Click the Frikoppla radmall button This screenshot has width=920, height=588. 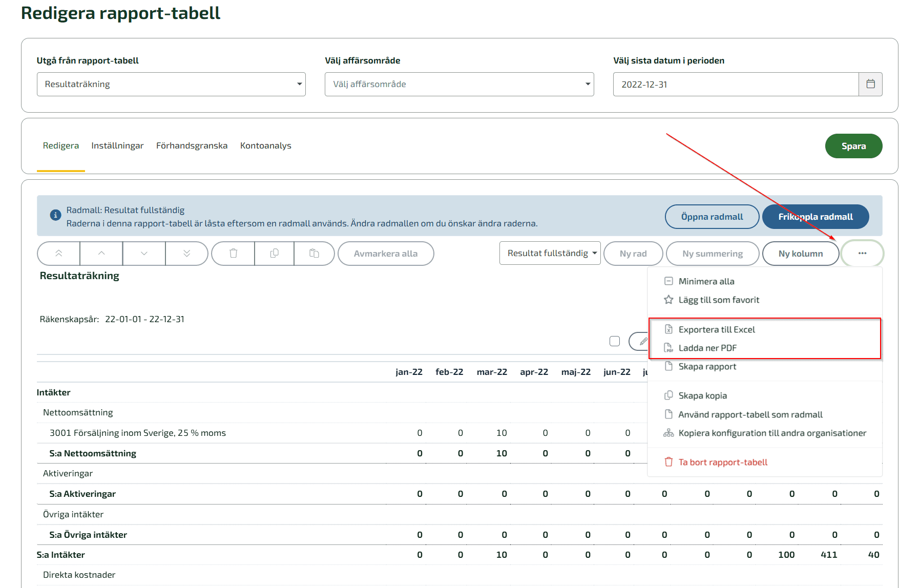pyautogui.click(x=816, y=217)
